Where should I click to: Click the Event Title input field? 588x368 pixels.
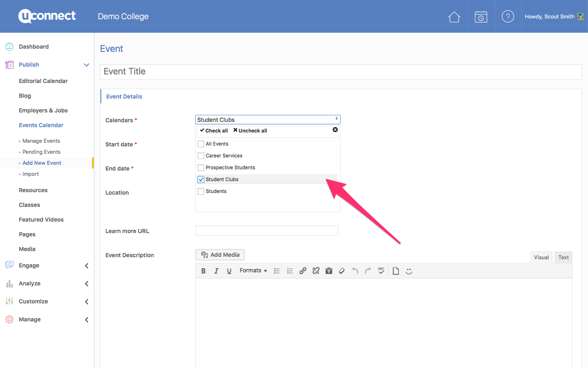pos(341,72)
